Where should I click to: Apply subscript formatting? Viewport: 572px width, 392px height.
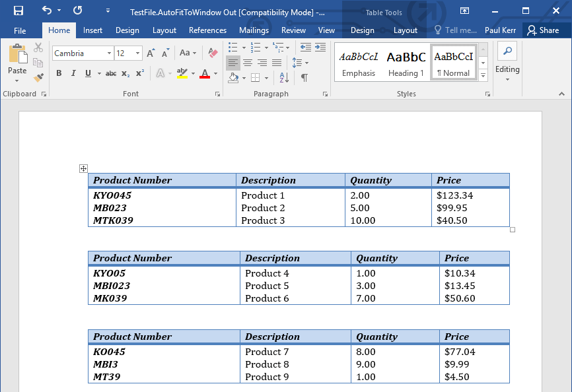tap(125, 74)
